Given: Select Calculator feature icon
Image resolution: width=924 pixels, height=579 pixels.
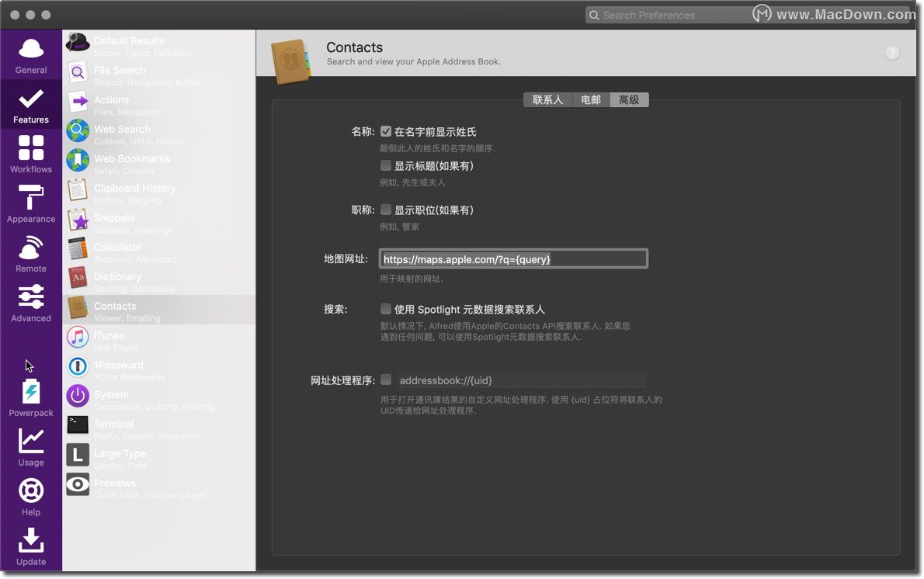Looking at the screenshot, I should [77, 248].
